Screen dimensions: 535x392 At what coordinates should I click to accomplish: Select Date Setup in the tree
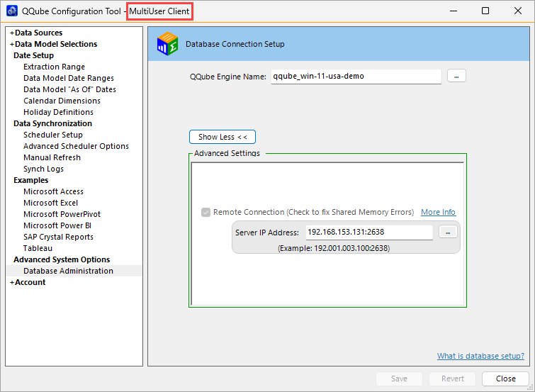[33, 55]
